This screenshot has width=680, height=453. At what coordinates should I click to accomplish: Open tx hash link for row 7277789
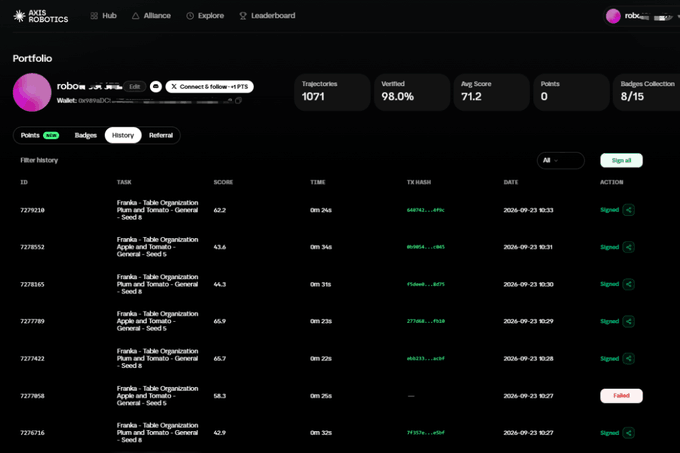425,321
